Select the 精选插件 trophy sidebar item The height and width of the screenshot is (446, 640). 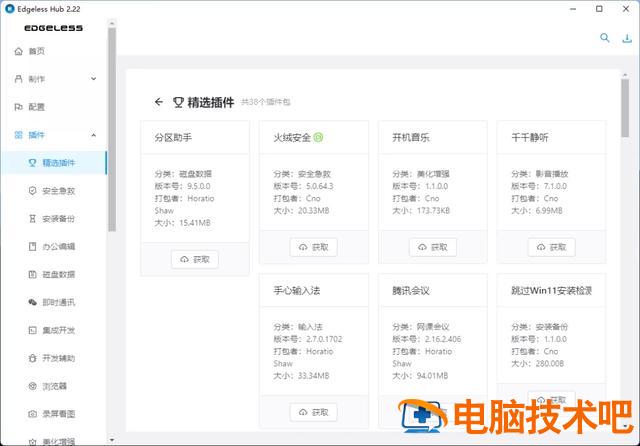(x=53, y=163)
